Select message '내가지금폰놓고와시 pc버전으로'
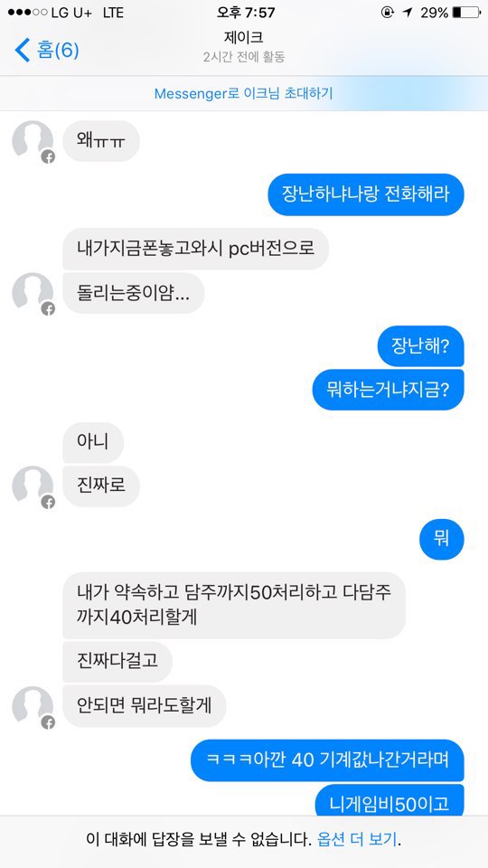This screenshot has height=868, width=488. tap(196, 249)
